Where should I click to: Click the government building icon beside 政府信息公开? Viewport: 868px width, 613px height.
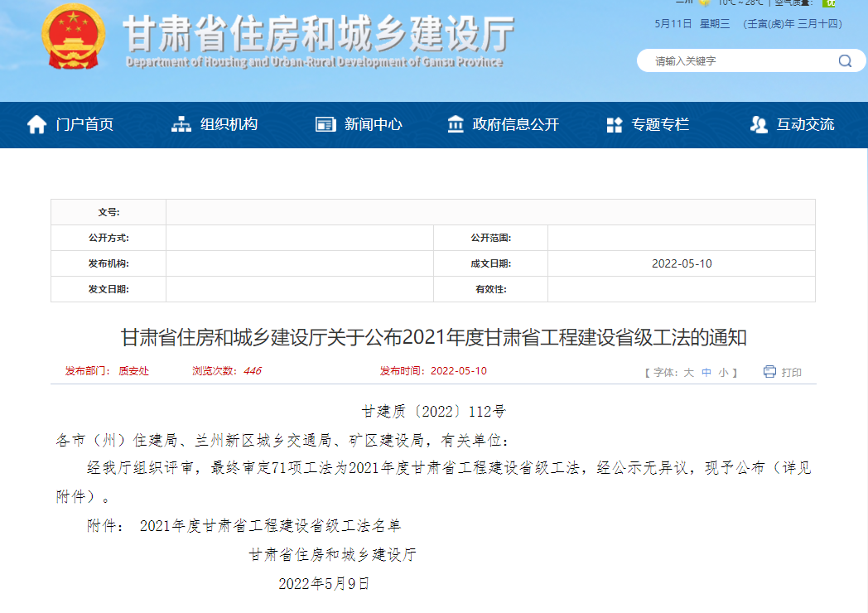coord(456,124)
